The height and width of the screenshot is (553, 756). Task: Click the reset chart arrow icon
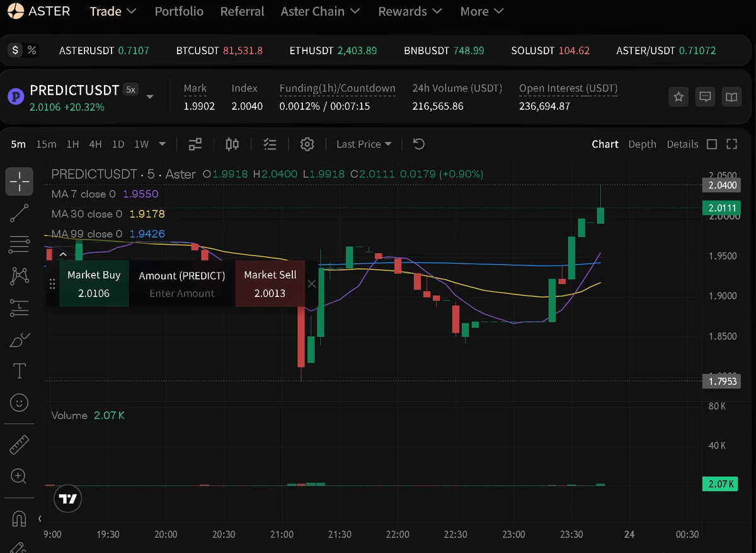[x=419, y=144]
